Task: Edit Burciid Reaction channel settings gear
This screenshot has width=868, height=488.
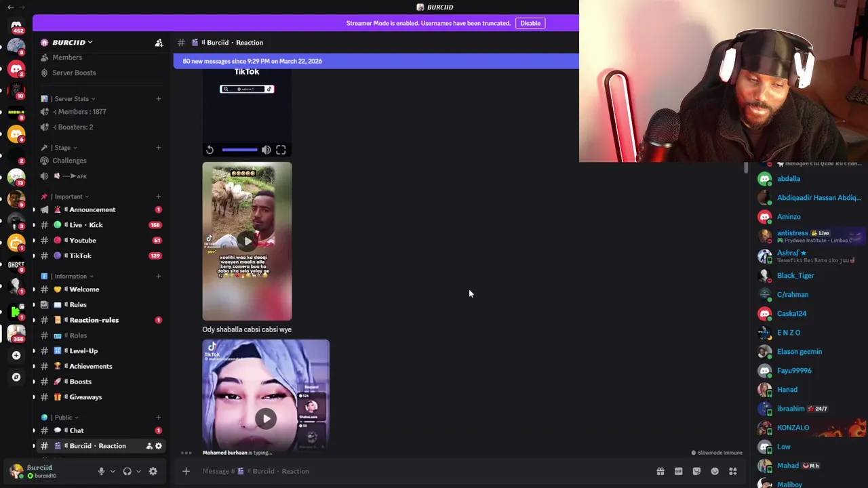Action: pyautogui.click(x=159, y=446)
